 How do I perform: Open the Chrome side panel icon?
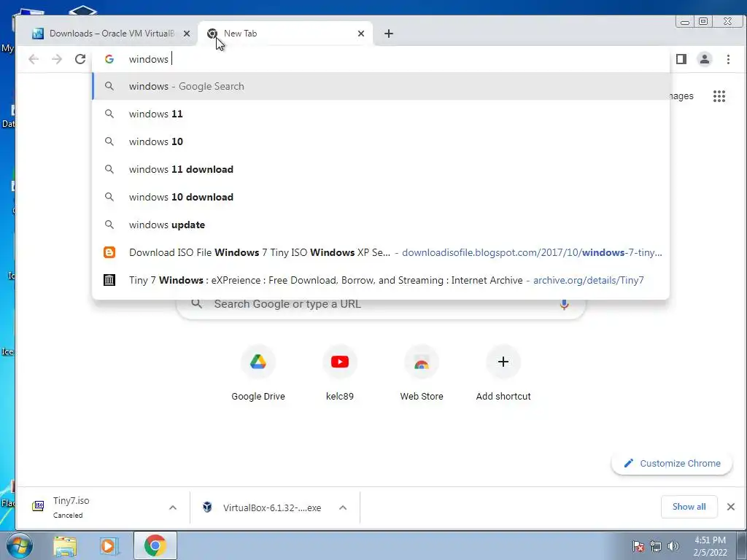point(681,59)
